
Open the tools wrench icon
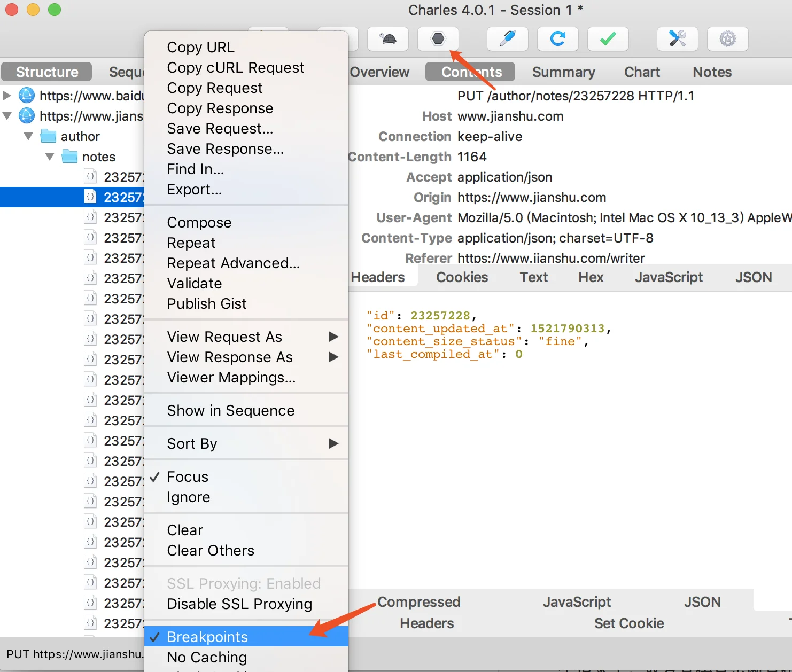tap(678, 39)
